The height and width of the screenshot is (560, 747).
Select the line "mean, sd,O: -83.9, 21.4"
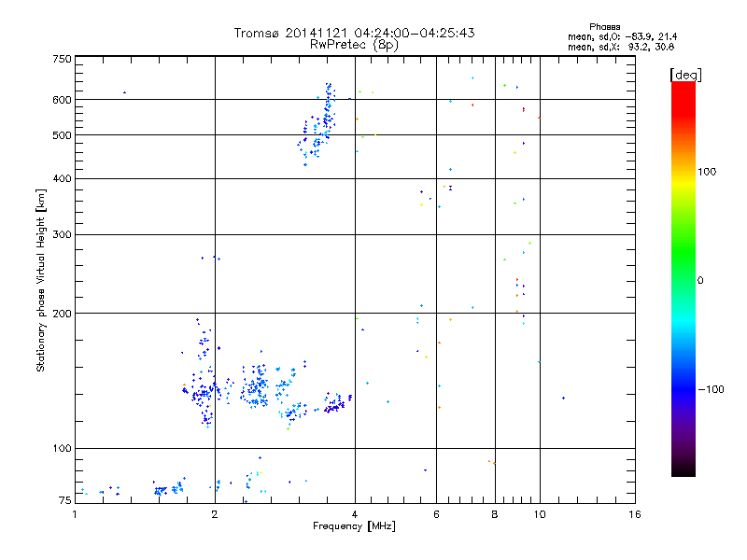pyautogui.click(x=622, y=36)
